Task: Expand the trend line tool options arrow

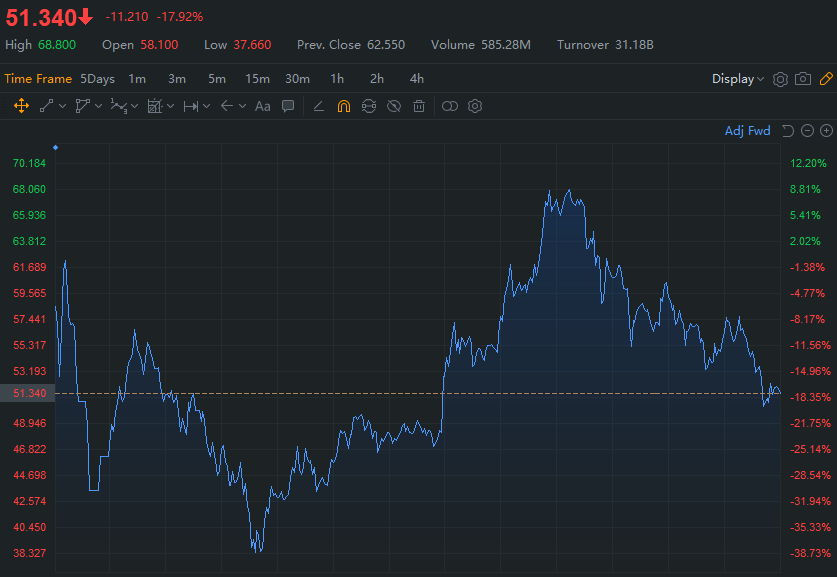Action: 63,106
